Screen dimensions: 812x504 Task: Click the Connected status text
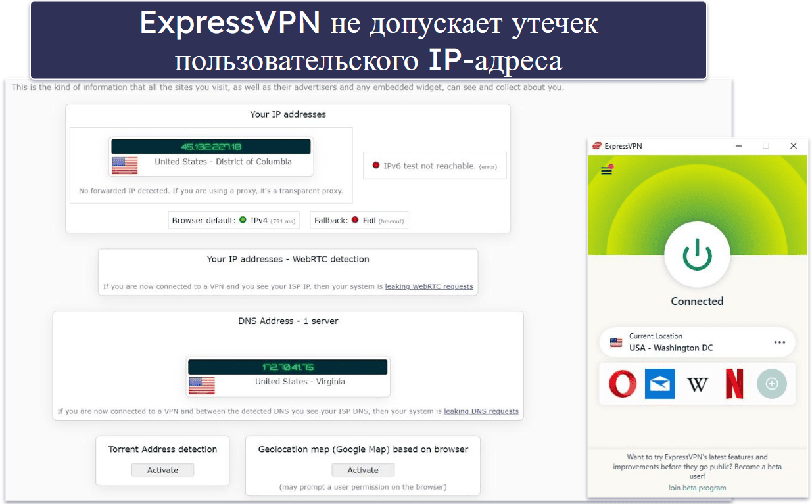[697, 301]
